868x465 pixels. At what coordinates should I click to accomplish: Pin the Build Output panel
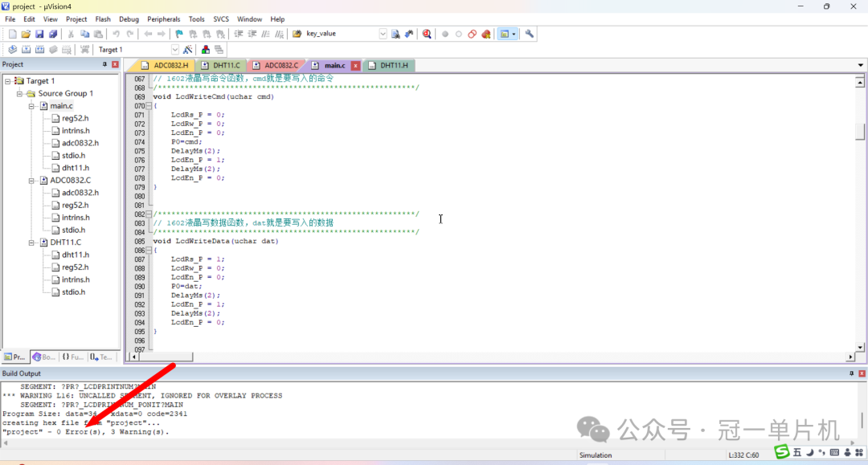click(851, 373)
